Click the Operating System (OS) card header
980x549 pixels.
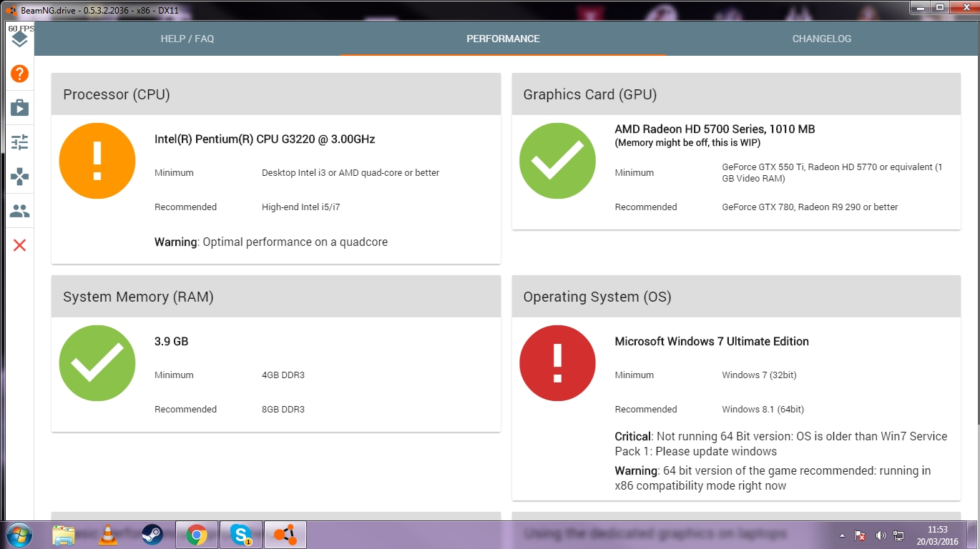736,297
